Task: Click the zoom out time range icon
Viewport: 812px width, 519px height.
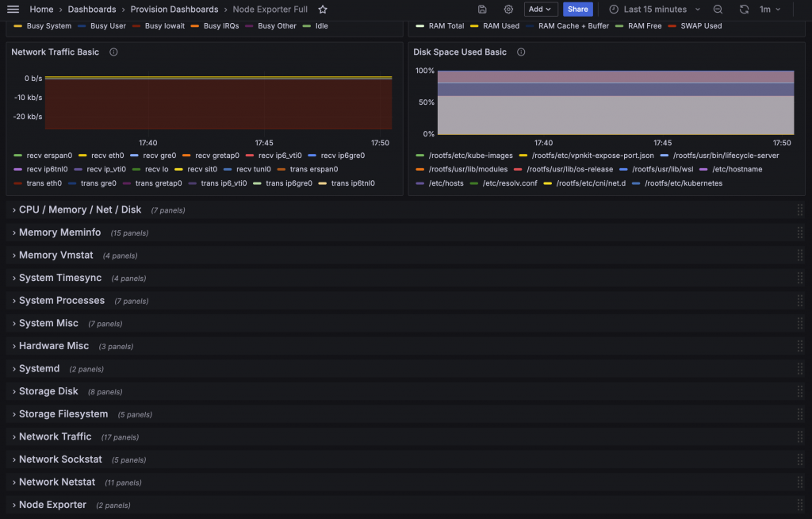Action: (x=718, y=10)
